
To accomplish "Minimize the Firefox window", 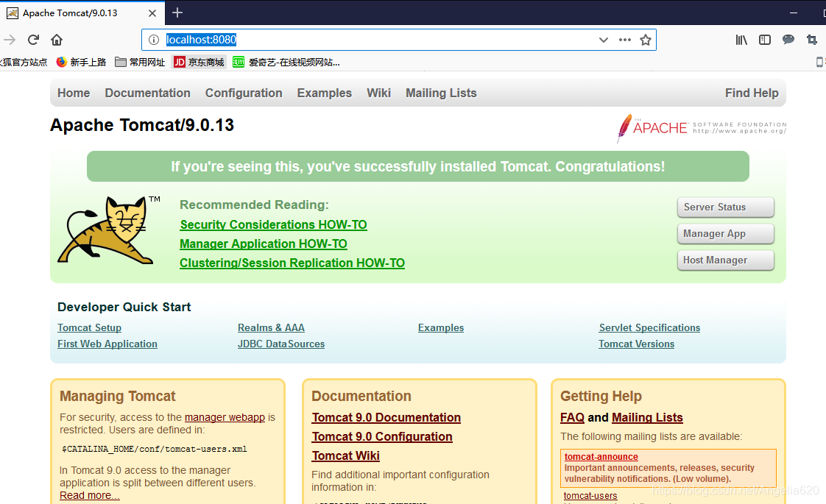I will (x=794, y=13).
